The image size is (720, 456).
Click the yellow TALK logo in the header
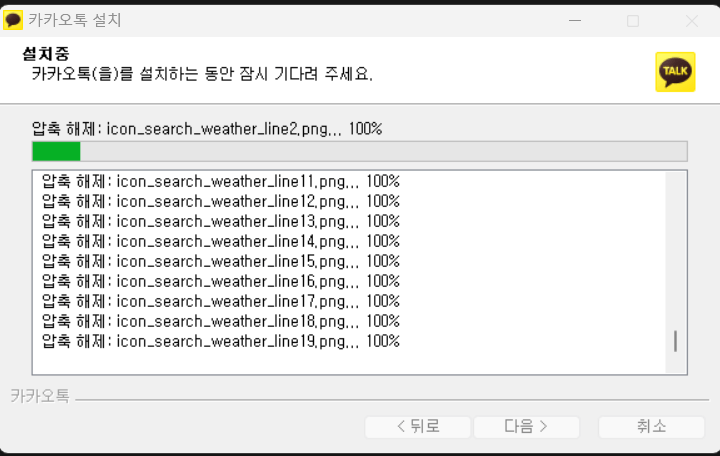pyautogui.click(x=675, y=72)
